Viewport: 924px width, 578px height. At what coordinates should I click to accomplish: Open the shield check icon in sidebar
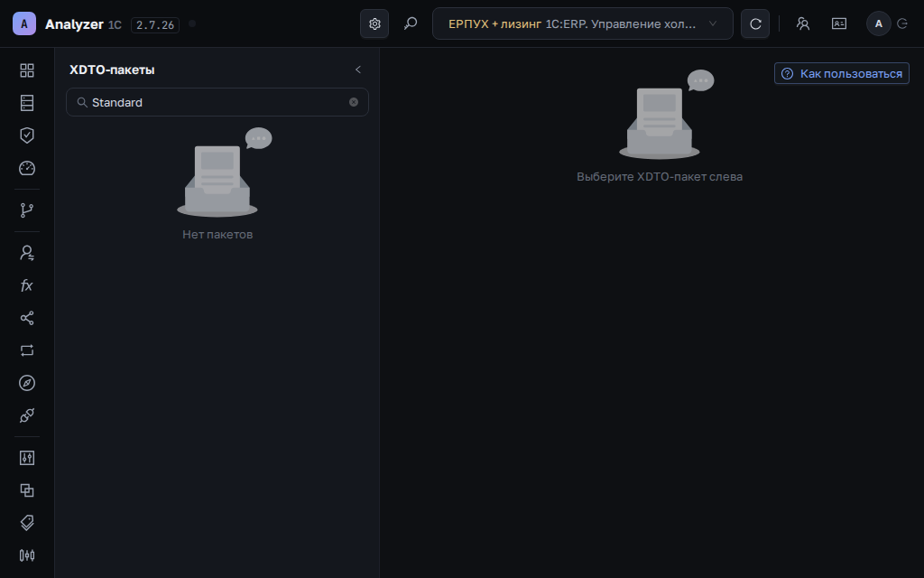[27, 135]
